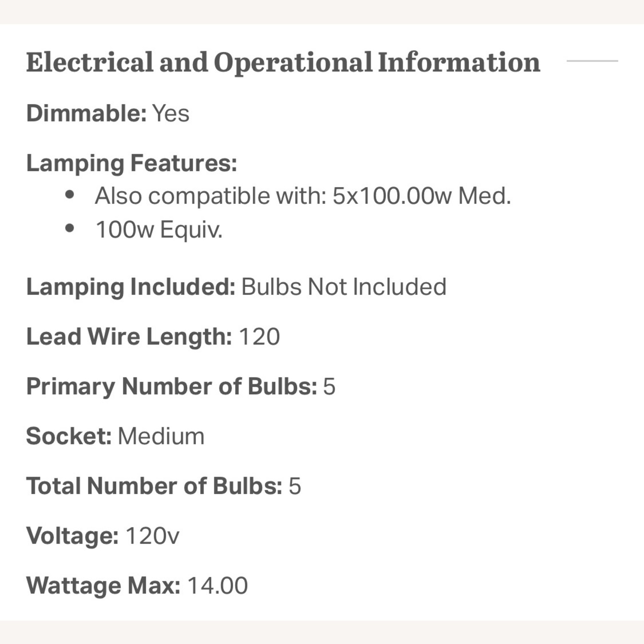Click the Wattage Max value 14.00
The height and width of the screenshot is (644, 644).
pyautogui.click(x=218, y=586)
